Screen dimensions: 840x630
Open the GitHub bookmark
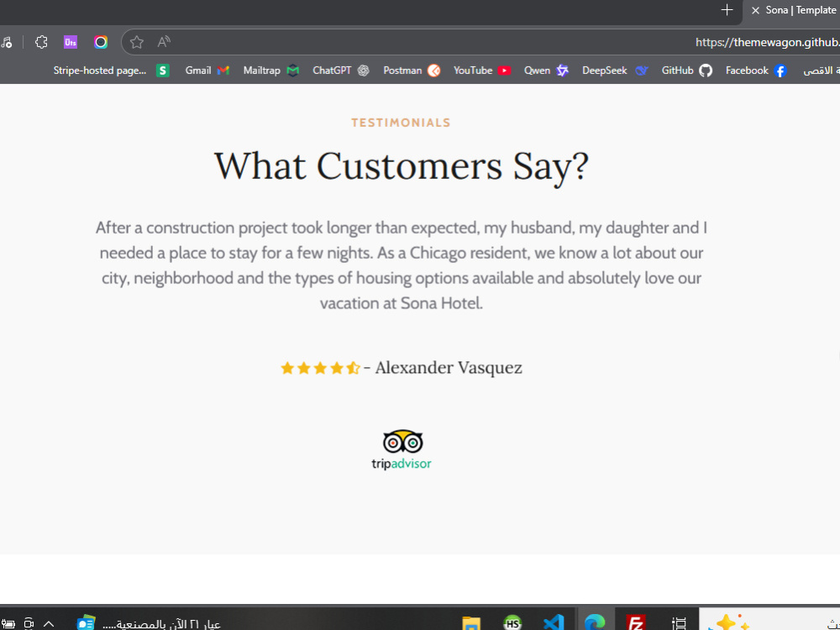[687, 71]
